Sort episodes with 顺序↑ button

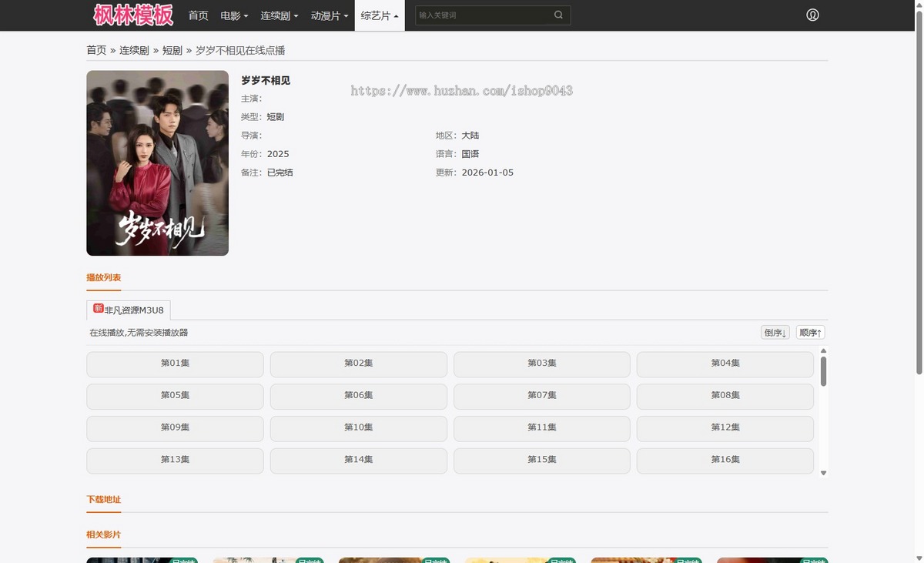click(811, 333)
